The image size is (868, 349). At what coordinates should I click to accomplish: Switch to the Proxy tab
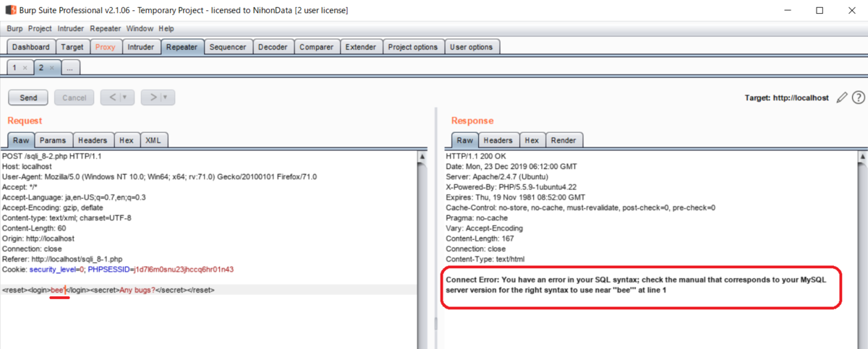tap(106, 47)
